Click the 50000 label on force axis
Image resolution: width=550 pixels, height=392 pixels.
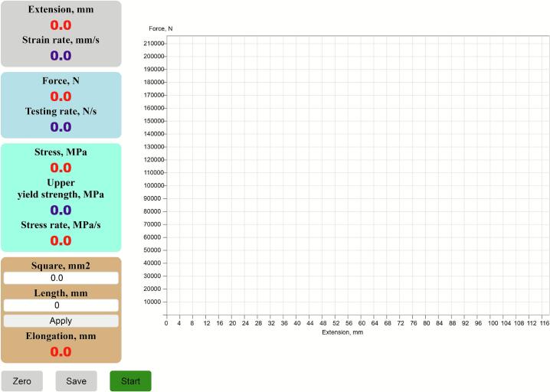(x=152, y=250)
